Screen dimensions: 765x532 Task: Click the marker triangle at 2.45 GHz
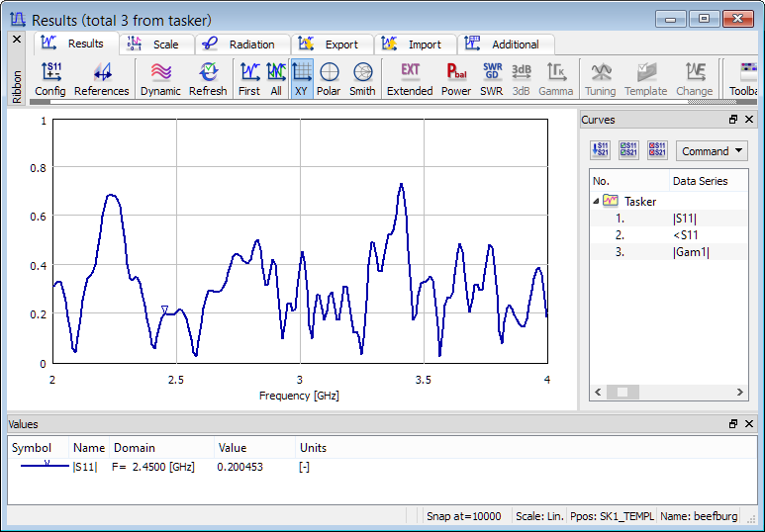(x=165, y=310)
